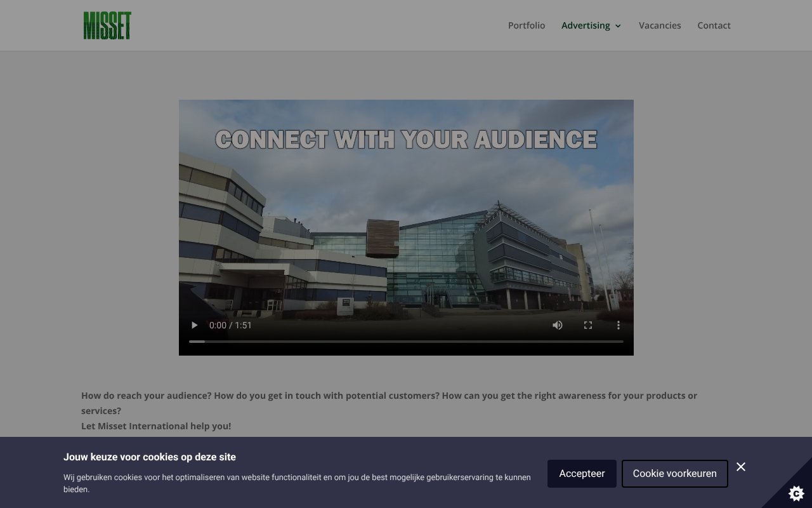Image resolution: width=812 pixels, height=508 pixels.
Task: Click the speaker icon to adjust sound
Action: [x=557, y=324]
